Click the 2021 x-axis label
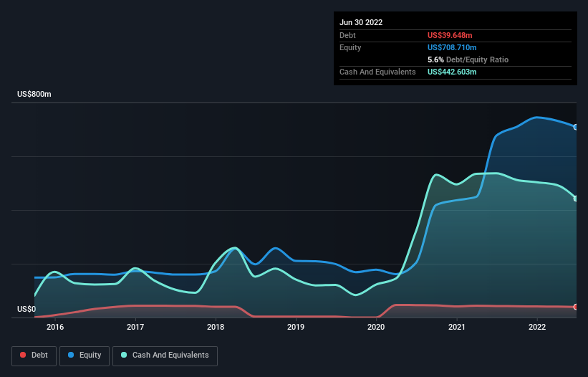The height and width of the screenshot is (377, 588). tap(457, 327)
